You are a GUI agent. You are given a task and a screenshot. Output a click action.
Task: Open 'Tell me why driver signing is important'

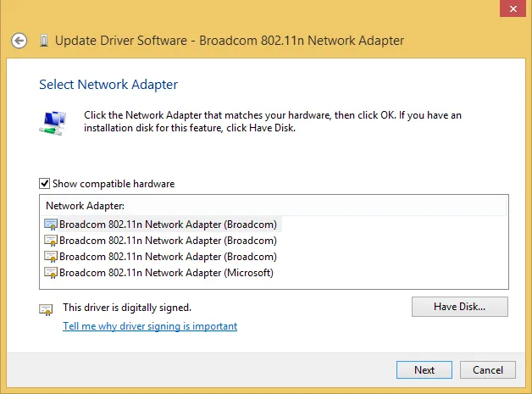tap(150, 326)
